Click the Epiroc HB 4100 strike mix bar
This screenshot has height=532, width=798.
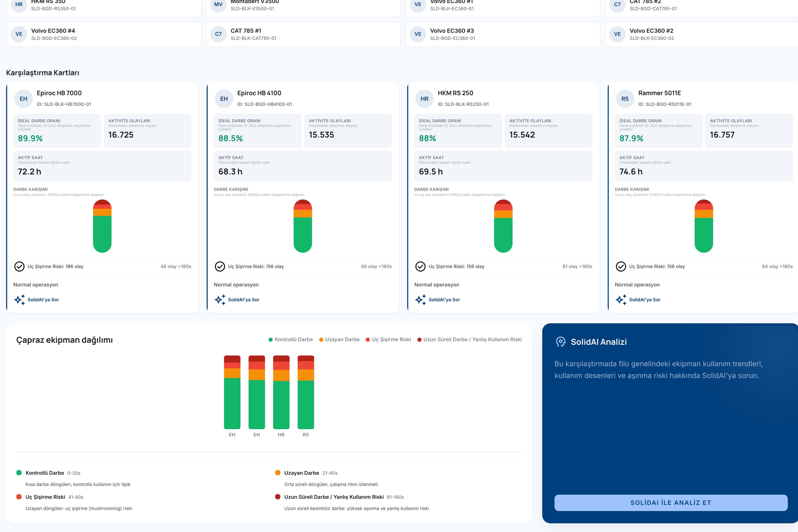[x=303, y=226]
